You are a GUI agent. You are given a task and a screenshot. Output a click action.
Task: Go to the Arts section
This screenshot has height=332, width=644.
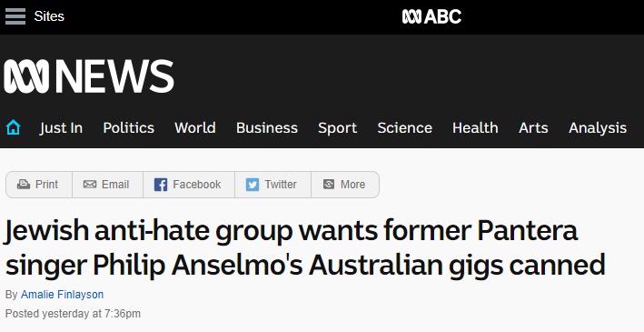point(533,128)
